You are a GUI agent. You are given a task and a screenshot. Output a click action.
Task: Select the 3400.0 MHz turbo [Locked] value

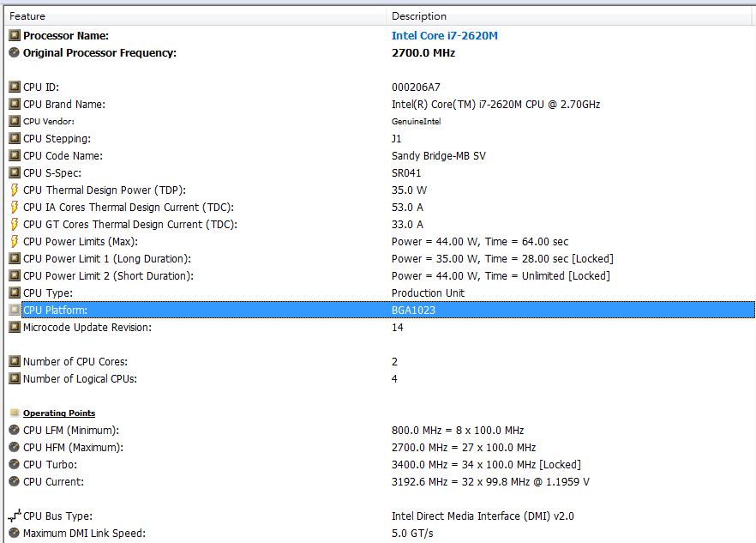(x=486, y=464)
